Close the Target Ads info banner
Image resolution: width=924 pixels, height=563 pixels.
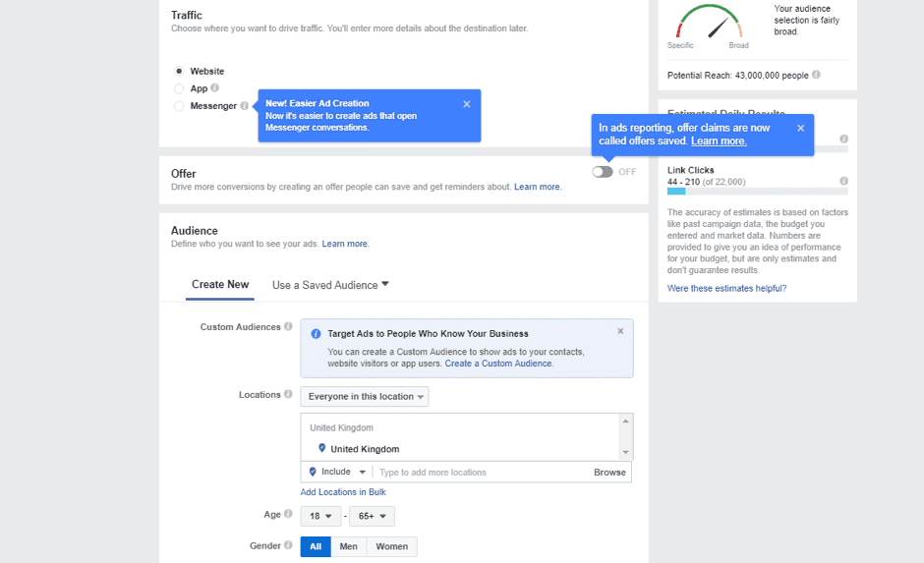620,331
